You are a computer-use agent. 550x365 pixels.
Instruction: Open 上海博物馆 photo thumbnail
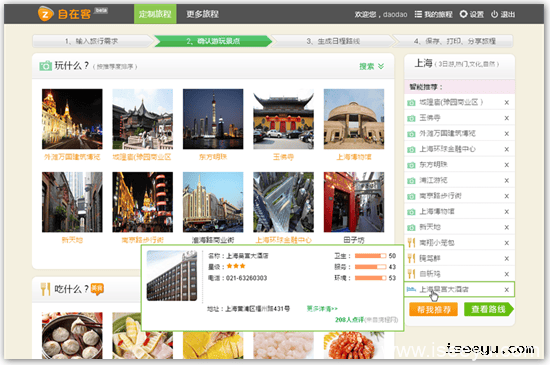354,119
